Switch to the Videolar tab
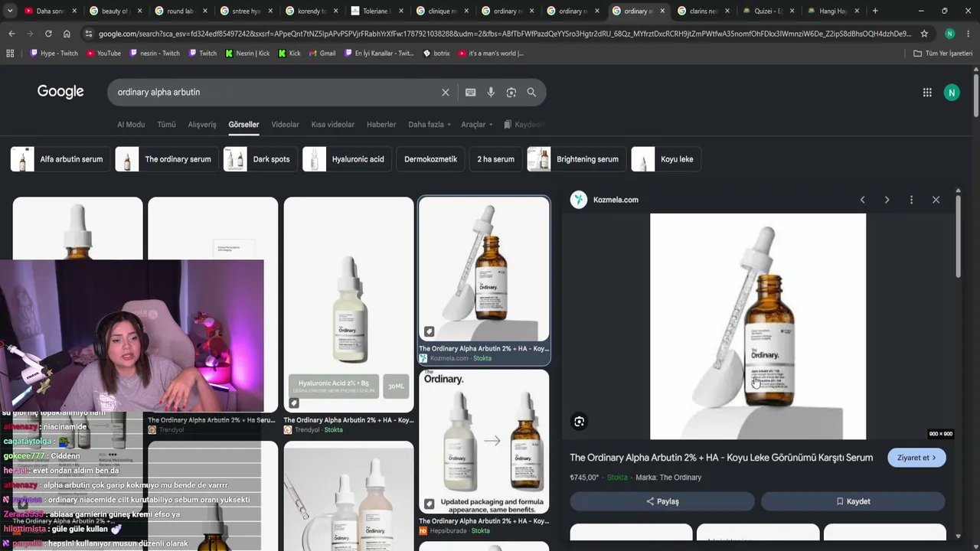 pos(286,125)
